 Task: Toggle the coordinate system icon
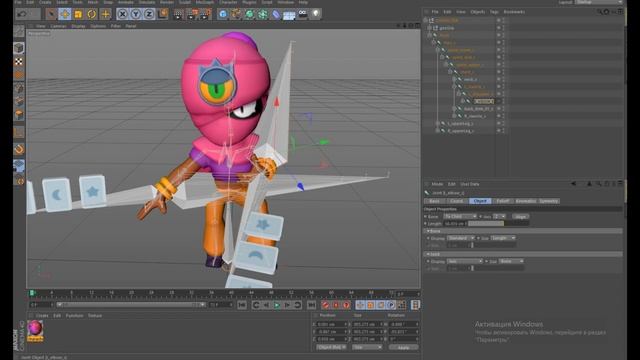click(162, 14)
